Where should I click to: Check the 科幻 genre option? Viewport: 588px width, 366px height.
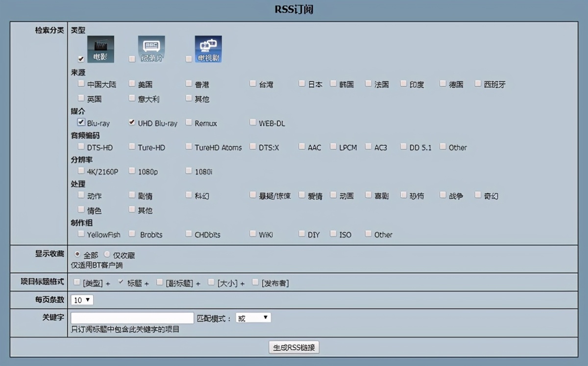tap(188, 195)
